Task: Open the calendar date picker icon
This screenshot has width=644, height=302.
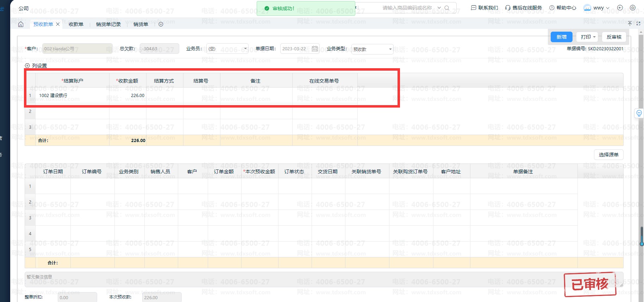Action: 314,49
